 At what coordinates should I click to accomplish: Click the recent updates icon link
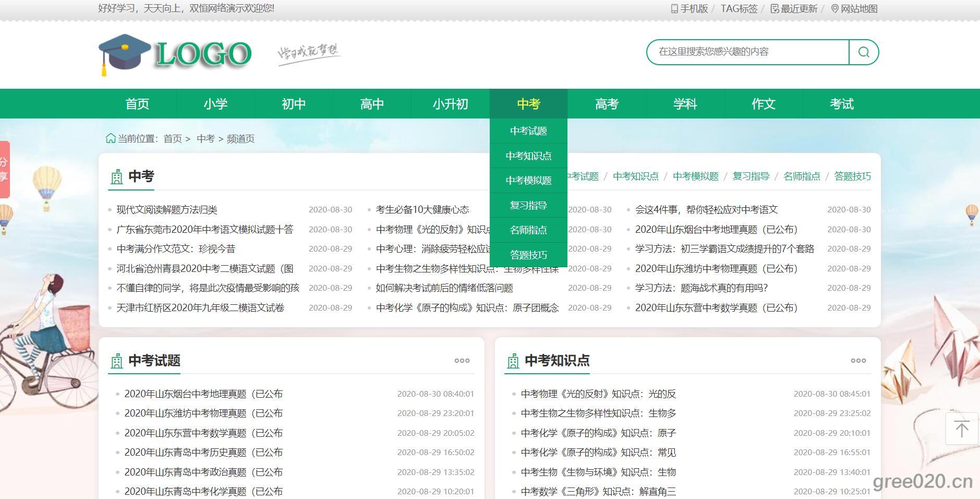tap(775, 9)
